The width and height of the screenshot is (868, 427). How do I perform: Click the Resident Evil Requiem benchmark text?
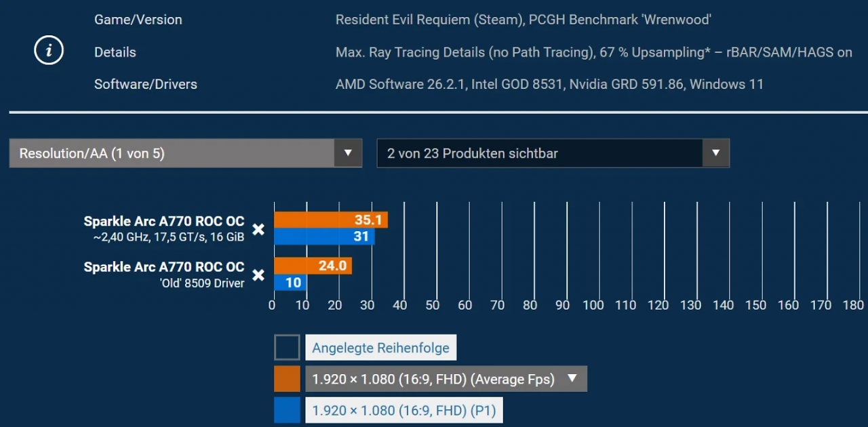524,20
